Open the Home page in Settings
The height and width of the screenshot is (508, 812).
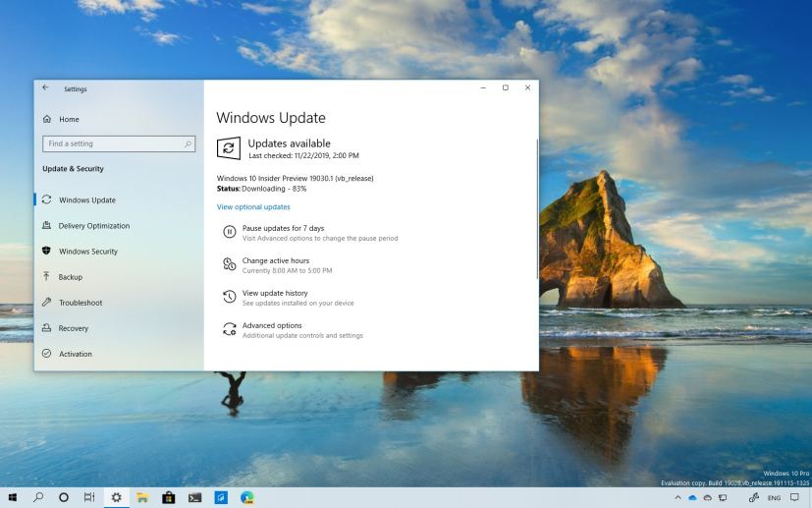61,119
